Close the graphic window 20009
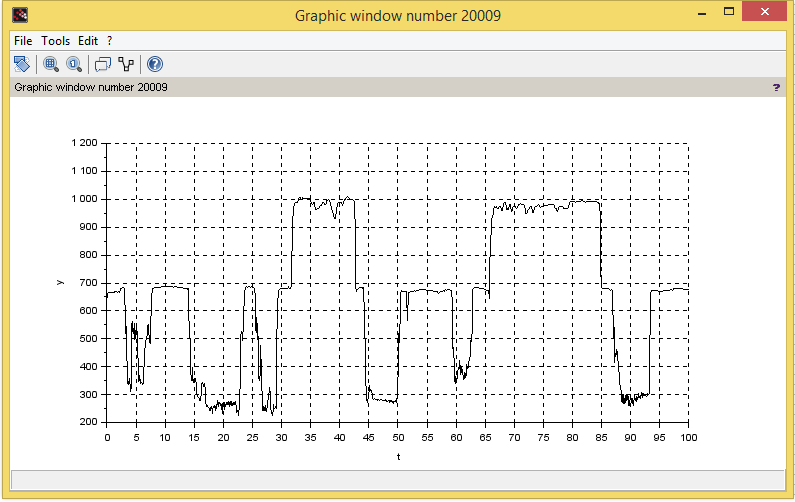 coord(769,12)
